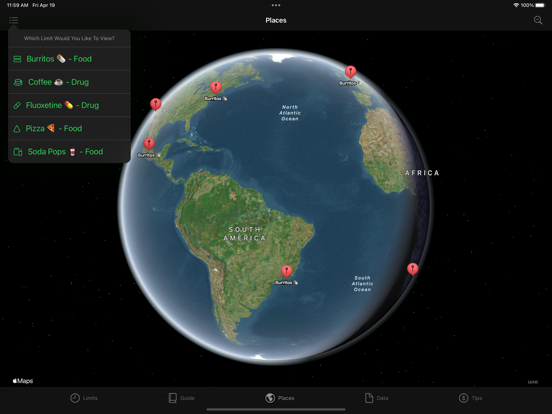Click the SOUTH AMERICA map label
552x414 pixels.
coord(245,234)
